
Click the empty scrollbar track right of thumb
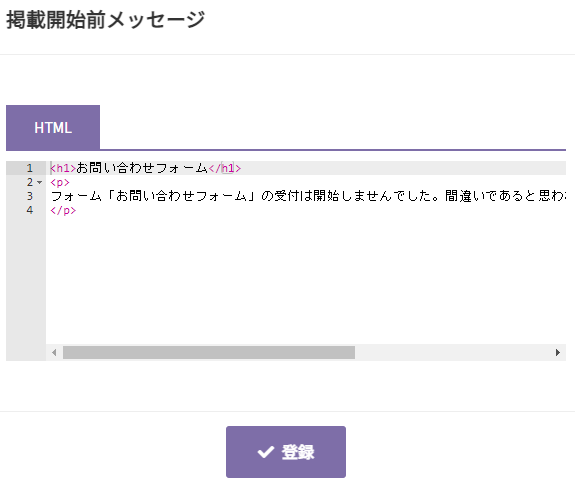click(454, 353)
